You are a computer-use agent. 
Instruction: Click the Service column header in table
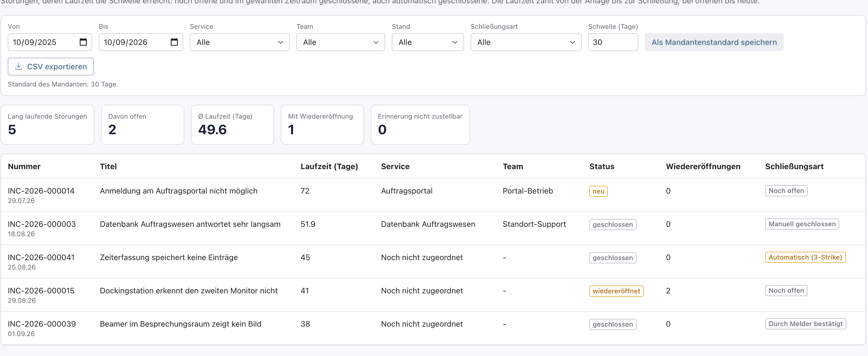[x=395, y=166]
